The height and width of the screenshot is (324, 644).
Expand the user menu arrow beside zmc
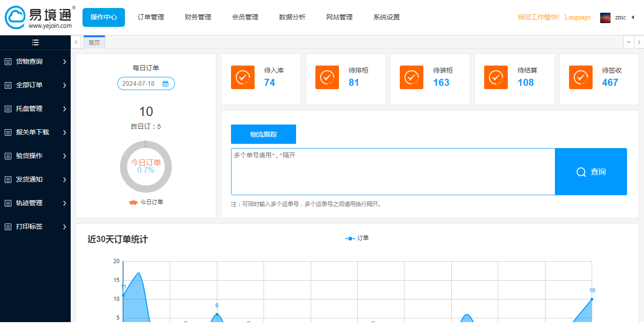pyautogui.click(x=633, y=17)
